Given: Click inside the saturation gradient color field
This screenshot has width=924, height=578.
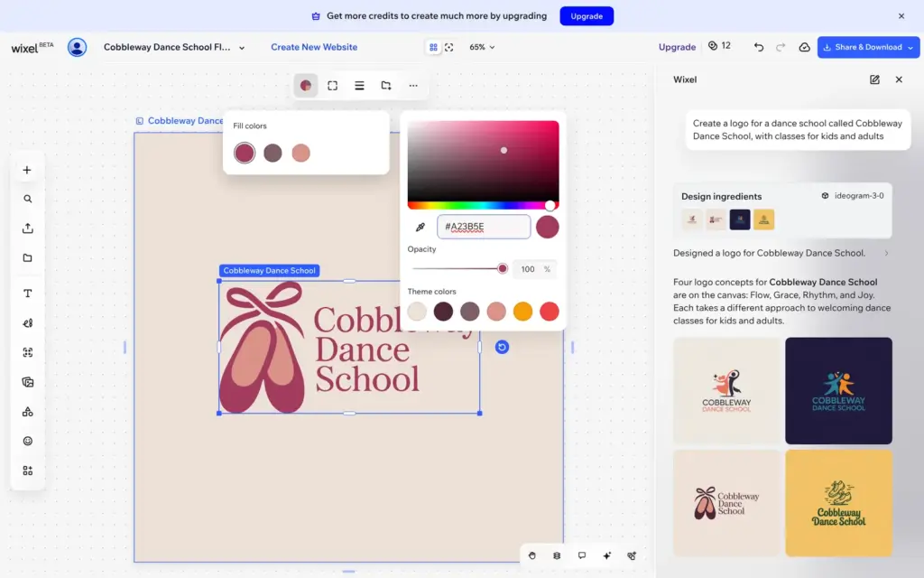Looking at the screenshot, I should tap(484, 161).
